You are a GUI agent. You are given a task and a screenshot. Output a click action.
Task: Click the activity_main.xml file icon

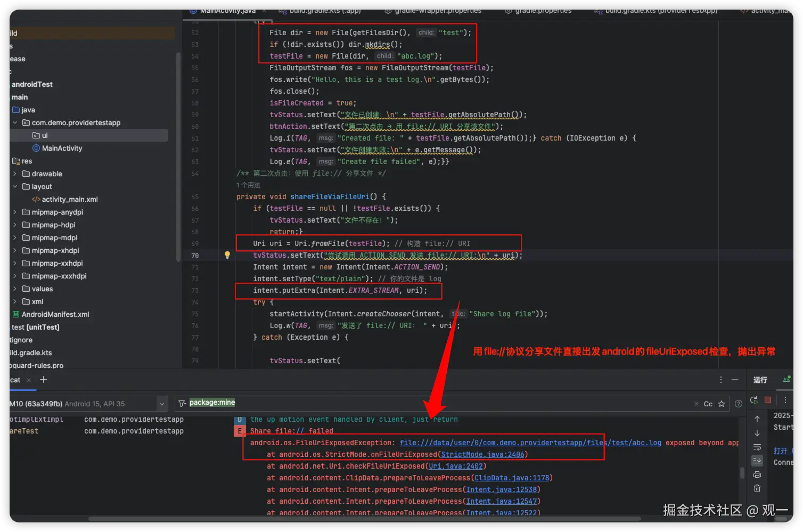(36, 199)
